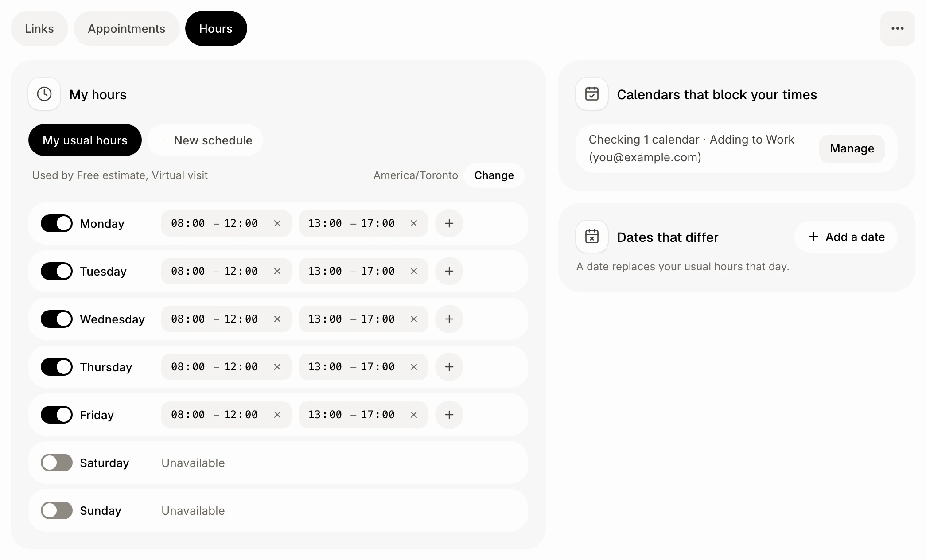Add another time range to Tuesday
Viewport: 926px width, 560px height.
(x=449, y=271)
